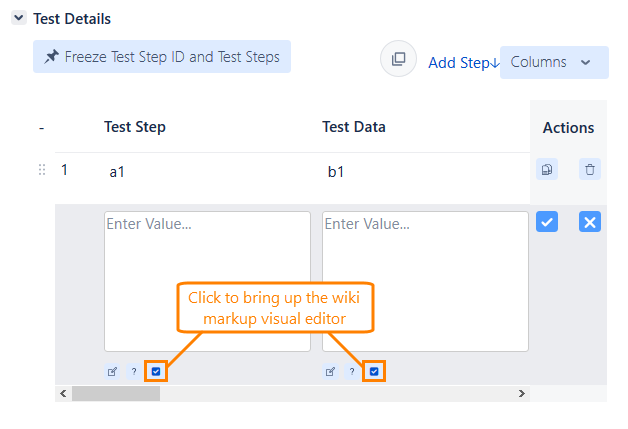Viewport: 628px width, 429px height.
Task: Open the Columns dropdown
Action: (x=553, y=62)
